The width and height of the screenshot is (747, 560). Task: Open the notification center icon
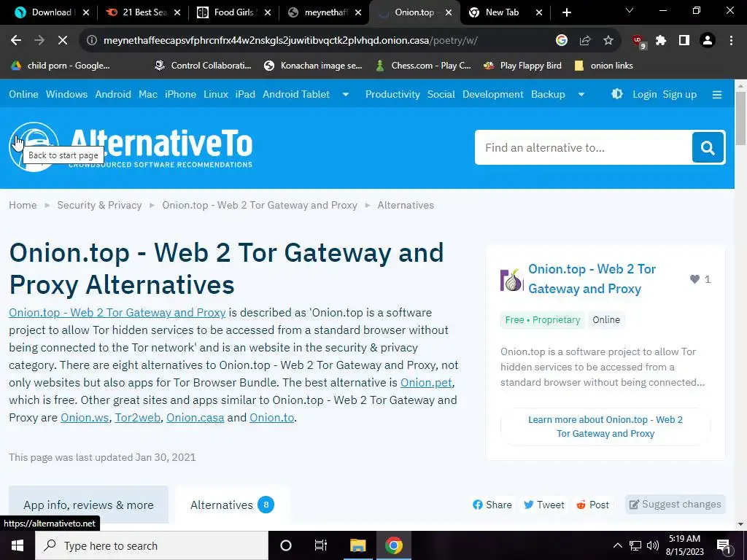[x=724, y=545]
